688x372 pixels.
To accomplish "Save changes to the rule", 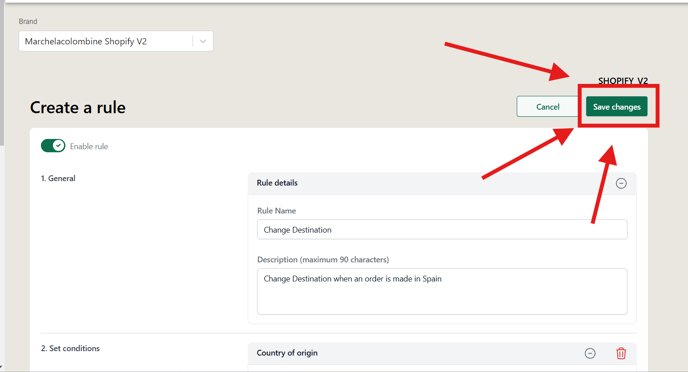I will [x=616, y=107].
